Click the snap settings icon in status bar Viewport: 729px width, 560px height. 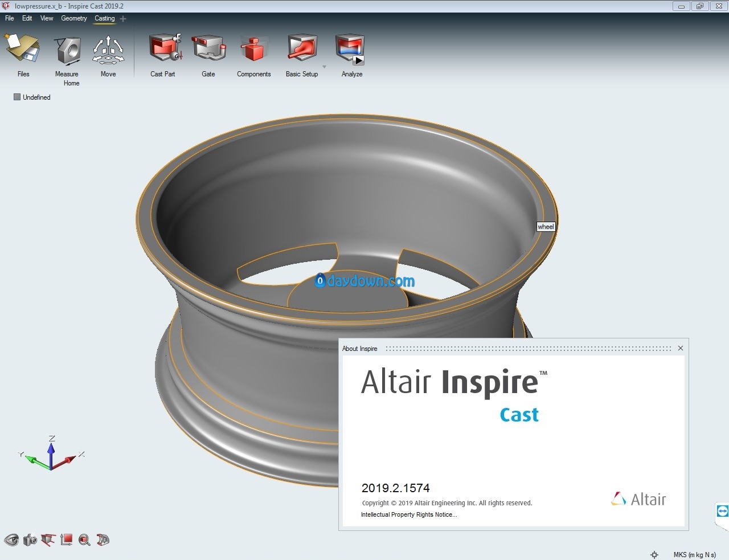click(x=654, y=554)
